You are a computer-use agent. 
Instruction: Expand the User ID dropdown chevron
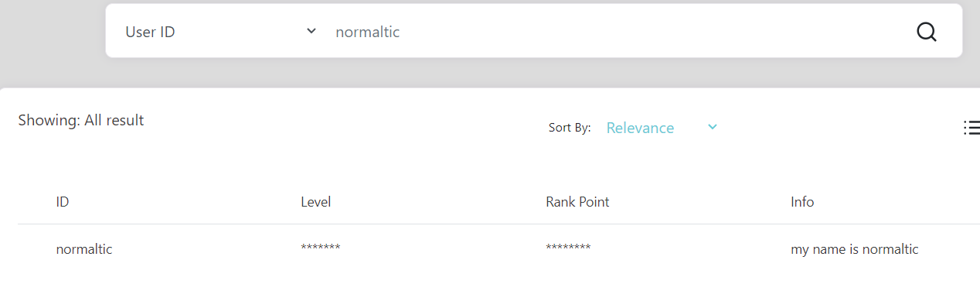coord(311,31)
